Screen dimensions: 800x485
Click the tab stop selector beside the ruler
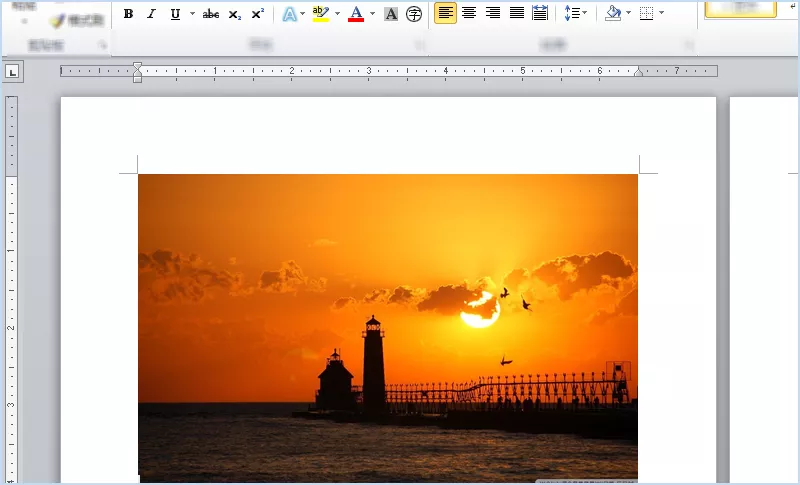click(13, 72)
